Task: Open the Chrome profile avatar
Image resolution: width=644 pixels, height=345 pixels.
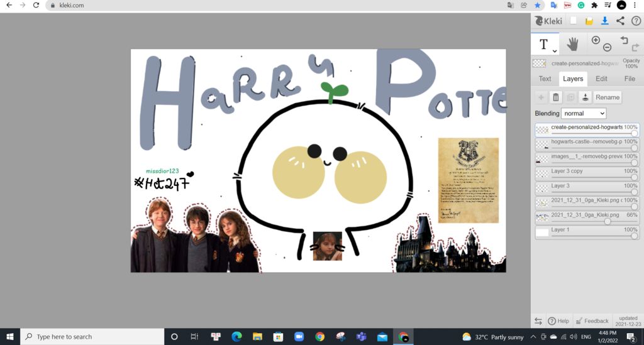Action: pos(621,5)
